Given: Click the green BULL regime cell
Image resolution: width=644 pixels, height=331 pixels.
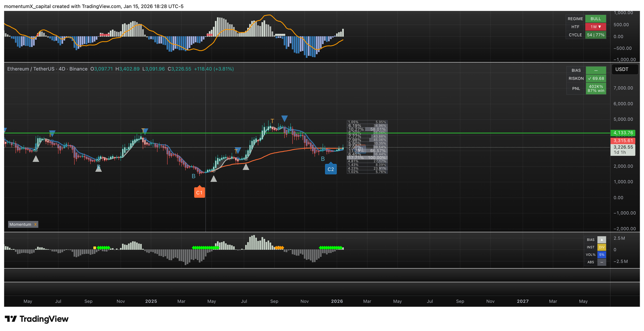Looking at the screenshot, I should point(596,19).
